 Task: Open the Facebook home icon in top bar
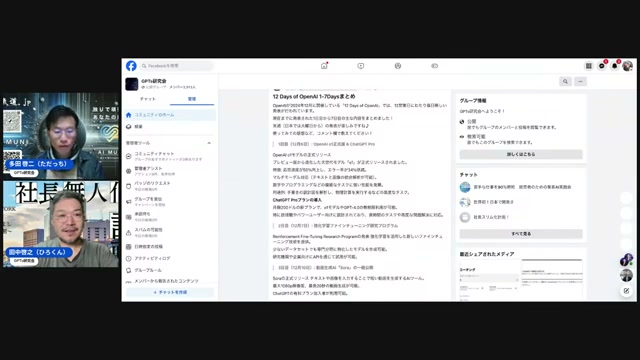pos(324,66)
